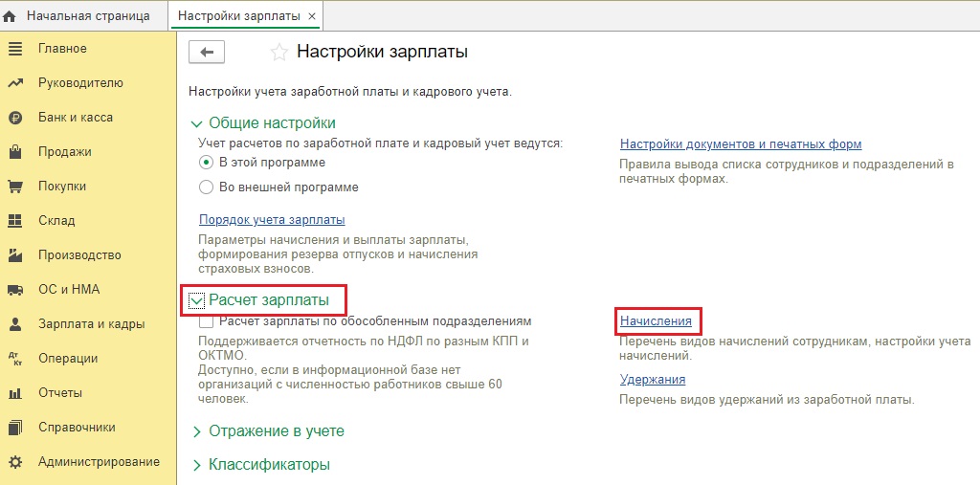Image resolution: width=980 pixels, height=485 pixels.
Task: Click the Банк и касса ruble icon
Action: click(14, 118)
